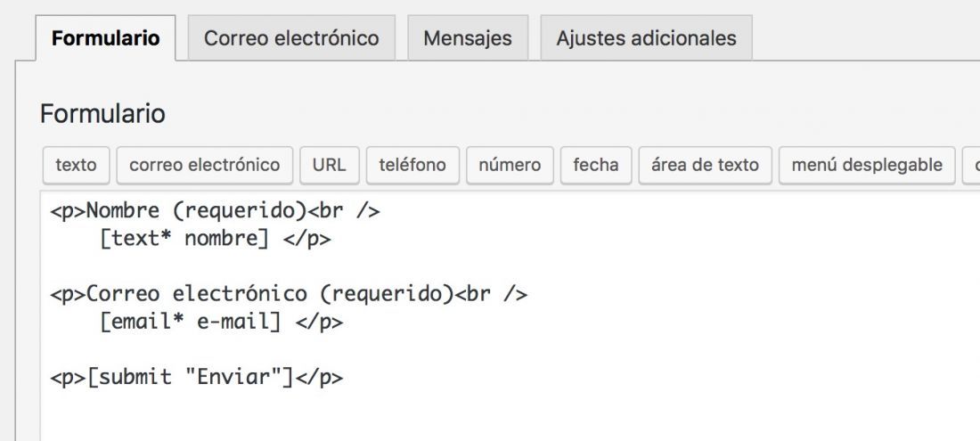Place cursor on the [email* e-mail] line
980x441 pixels.
221,322
